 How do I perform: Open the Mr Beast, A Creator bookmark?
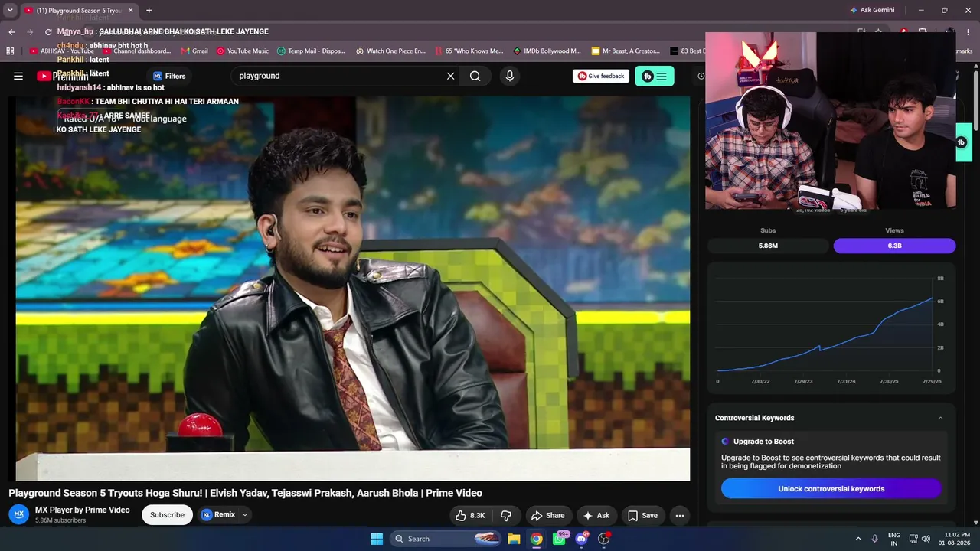625,51
